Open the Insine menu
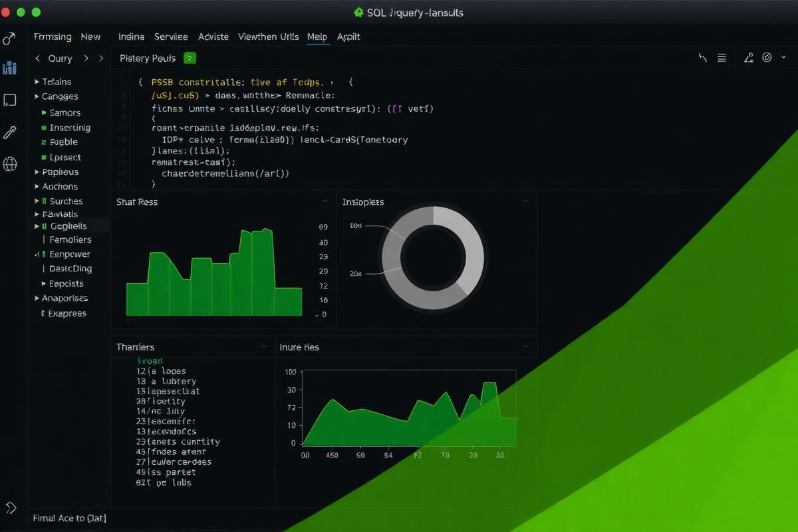798x532 pixels. [132, 37]
